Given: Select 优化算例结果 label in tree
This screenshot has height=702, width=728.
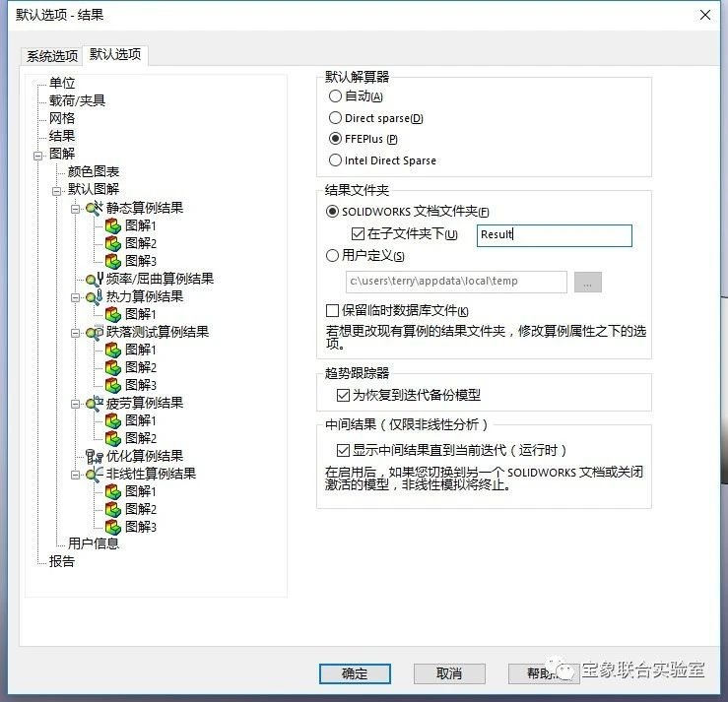Looking at the screenshot, I should 145,457.
